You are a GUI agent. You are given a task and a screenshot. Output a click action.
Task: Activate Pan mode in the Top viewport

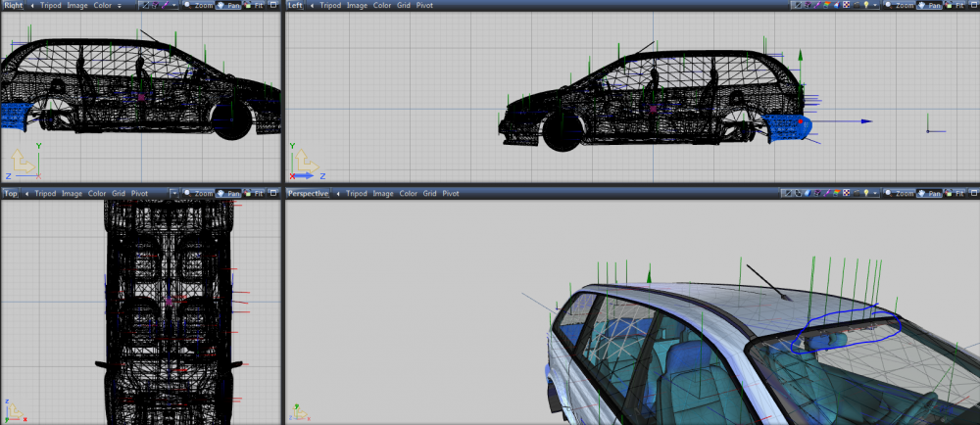click(227, 194)
